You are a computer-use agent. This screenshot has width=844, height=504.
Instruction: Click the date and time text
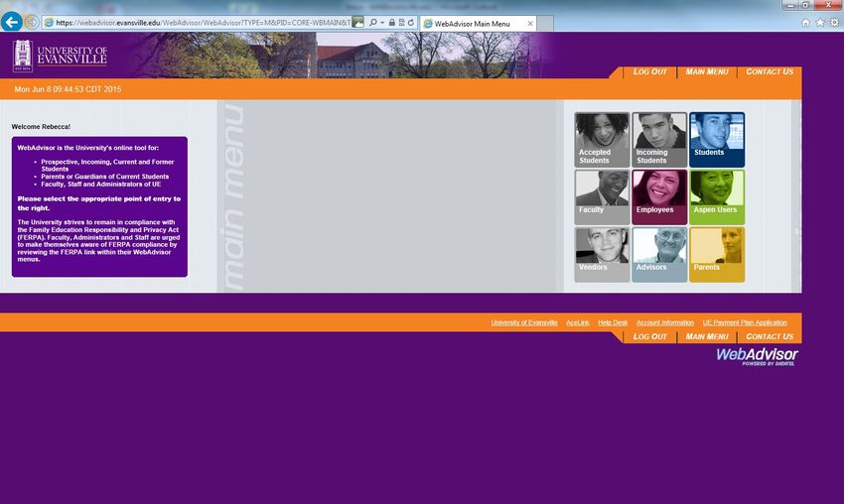coord(68,89)
